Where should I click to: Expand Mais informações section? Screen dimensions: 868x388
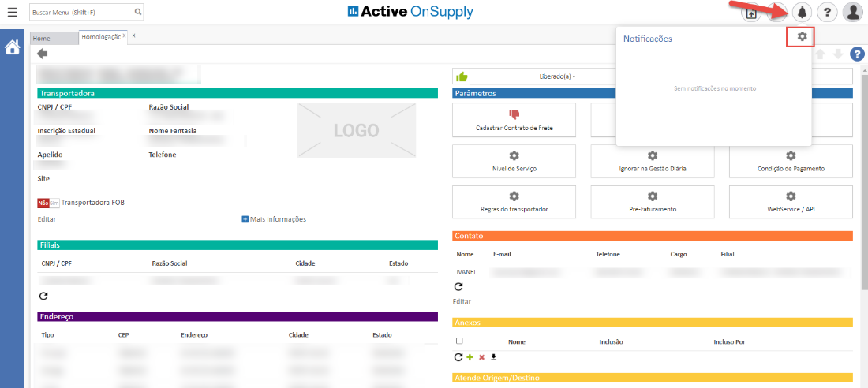[274, 218]
